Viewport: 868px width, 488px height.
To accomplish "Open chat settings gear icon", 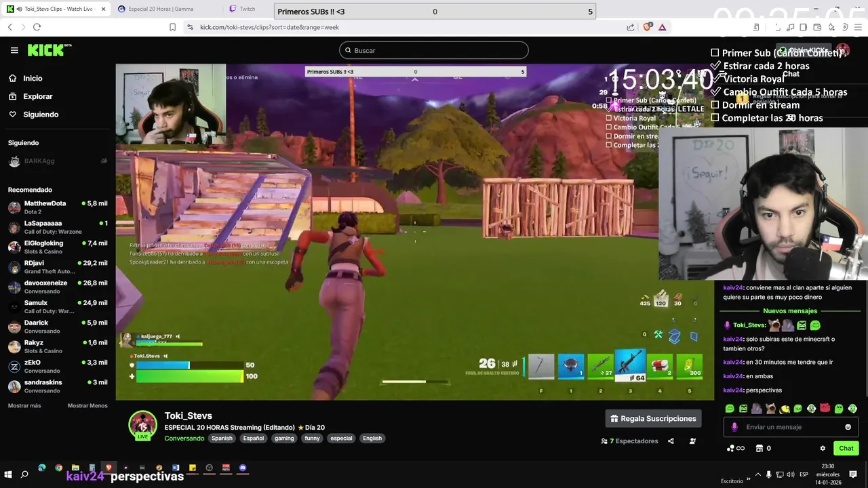I will (823, 448).
